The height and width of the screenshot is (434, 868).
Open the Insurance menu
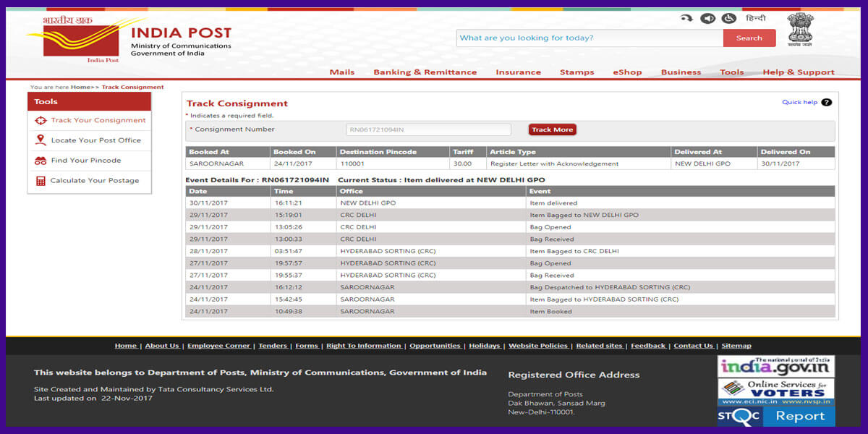518,72
